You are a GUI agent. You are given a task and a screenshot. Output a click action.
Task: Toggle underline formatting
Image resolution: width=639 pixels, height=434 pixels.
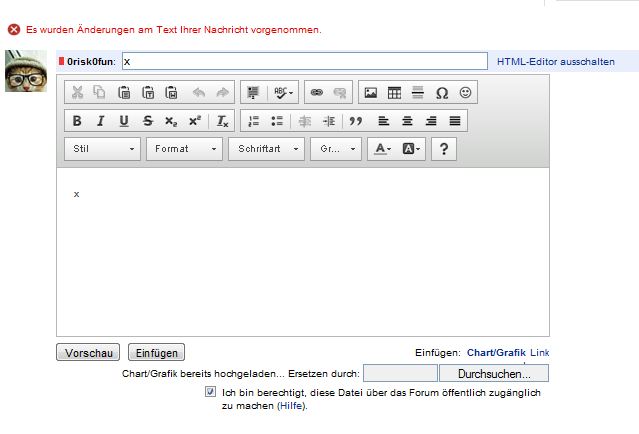pos(124,121)
